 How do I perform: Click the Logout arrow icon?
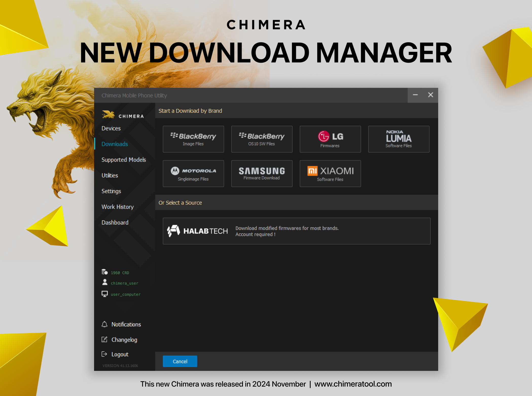click(104, 354)
